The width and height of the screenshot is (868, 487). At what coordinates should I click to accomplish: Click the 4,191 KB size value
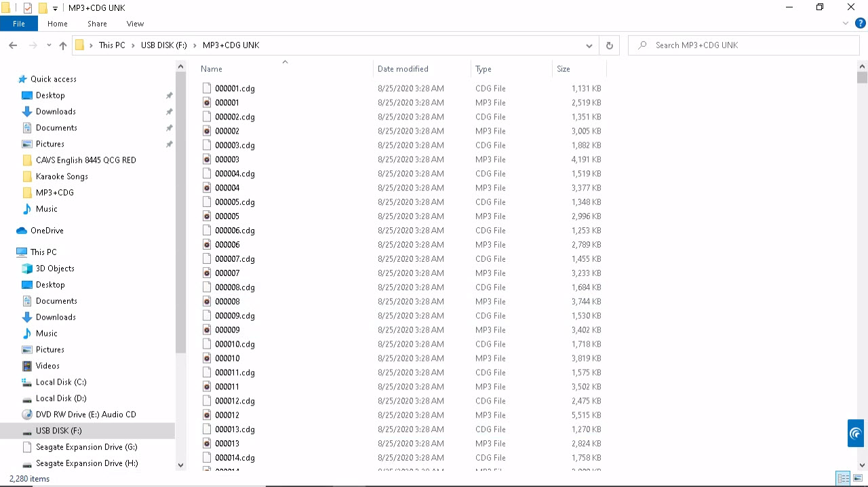(x=586, y=159)
